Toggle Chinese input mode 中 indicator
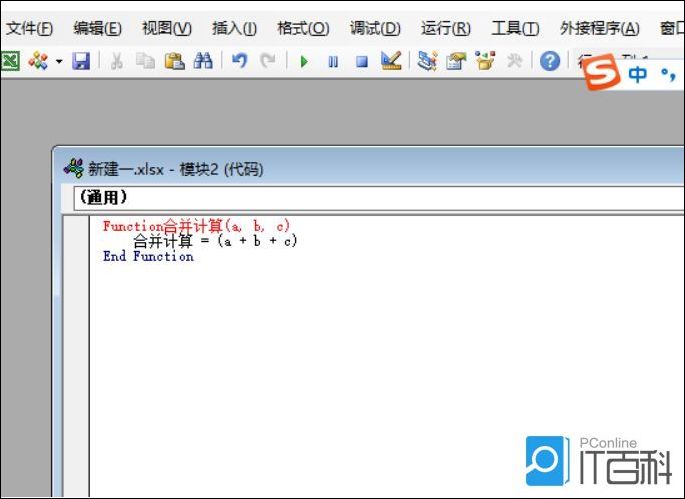 [x=637, y=74]
